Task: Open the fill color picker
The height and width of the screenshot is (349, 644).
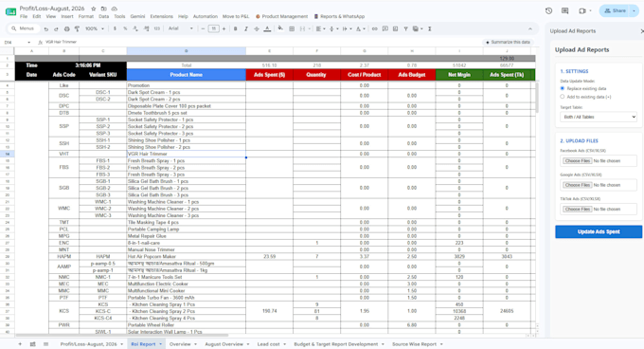Action: point(280,28)
